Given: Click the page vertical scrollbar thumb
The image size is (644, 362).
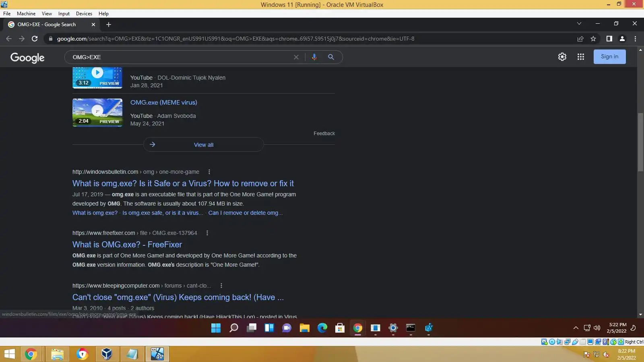Looking at the screenshot, I should [640, 142].
